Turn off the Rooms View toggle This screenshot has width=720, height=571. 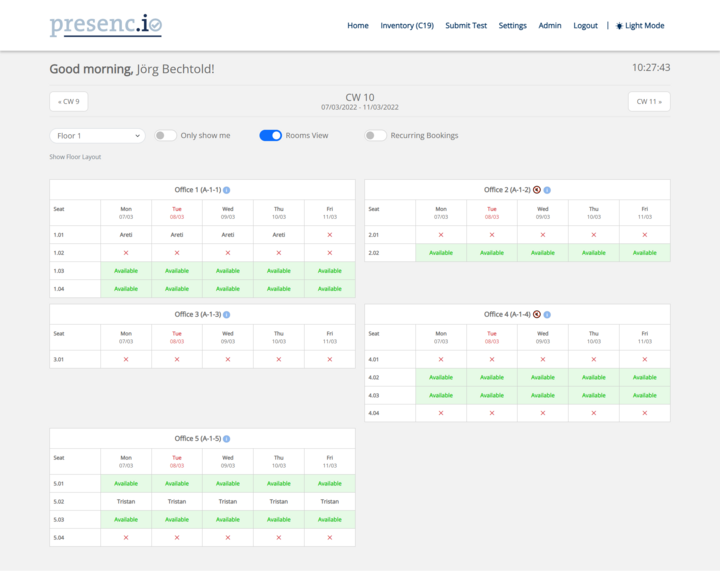click(270, 135)
